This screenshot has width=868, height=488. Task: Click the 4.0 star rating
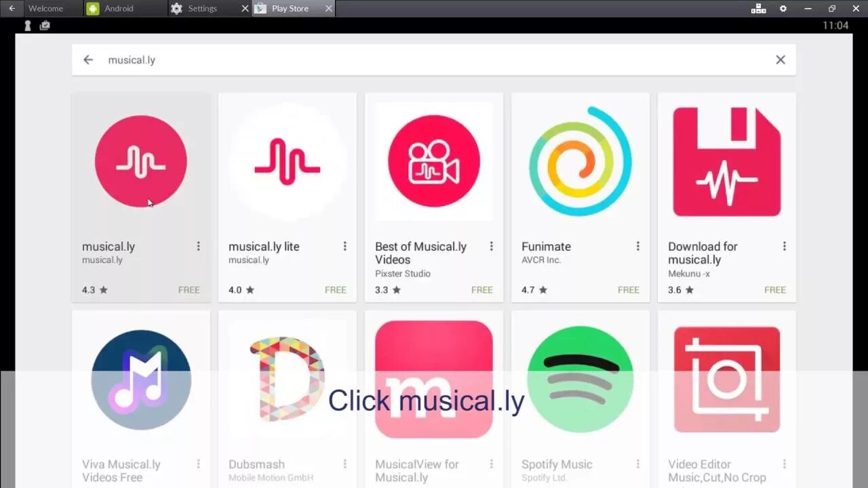pos(241,289)
